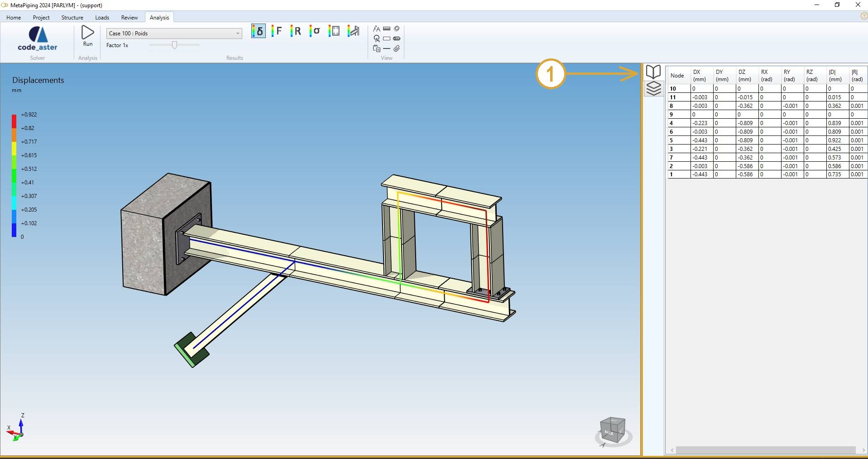The height and width of the screenshot is (459, 868).
Task: Select row for node 5
Action: point(767,140)
